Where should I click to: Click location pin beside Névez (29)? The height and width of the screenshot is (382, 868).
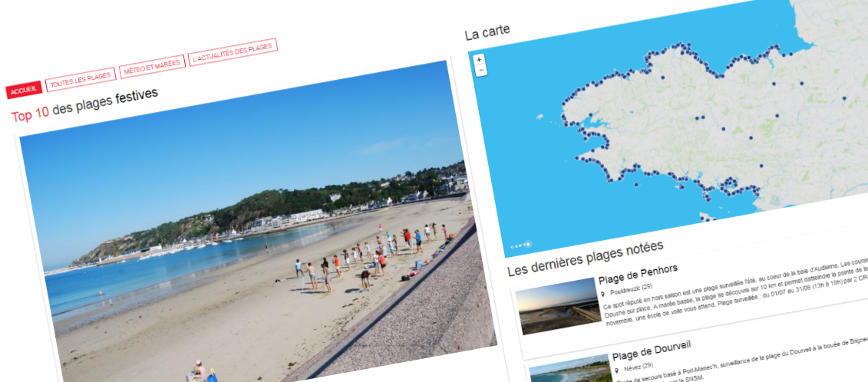pos(617,369)
